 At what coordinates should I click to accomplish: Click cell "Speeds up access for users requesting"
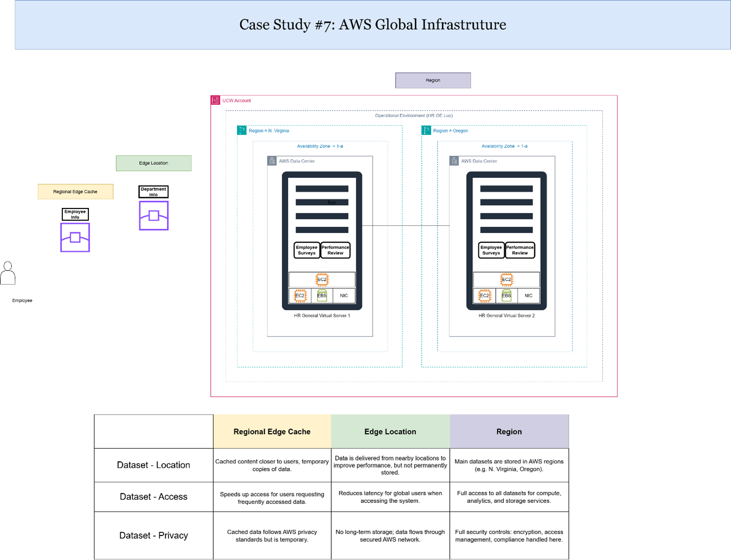(272, 497)
